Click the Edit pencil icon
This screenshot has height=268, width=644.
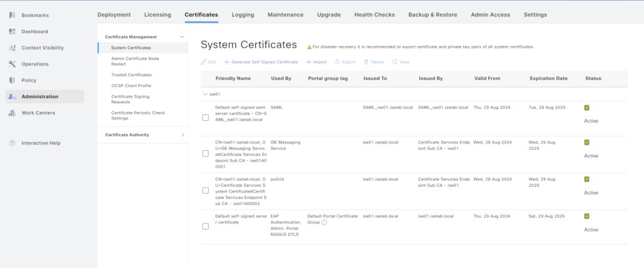pyautogui.click(x=203, y=62)
